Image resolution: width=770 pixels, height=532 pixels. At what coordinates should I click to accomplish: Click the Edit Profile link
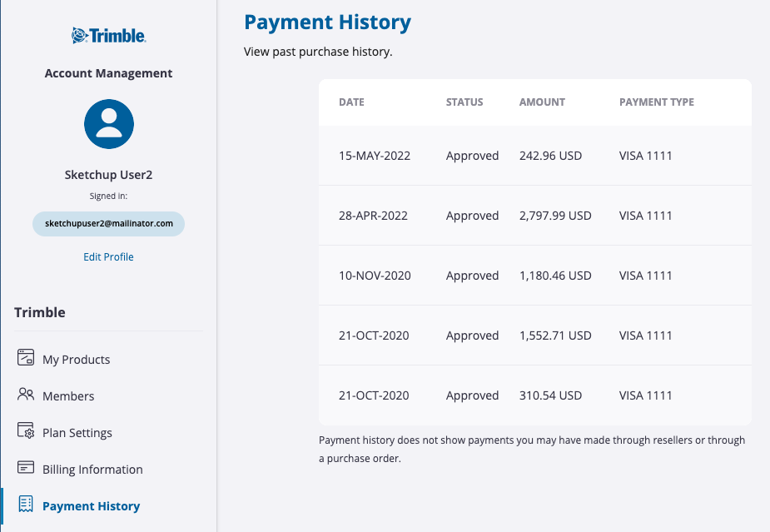[x=108, y=257]
